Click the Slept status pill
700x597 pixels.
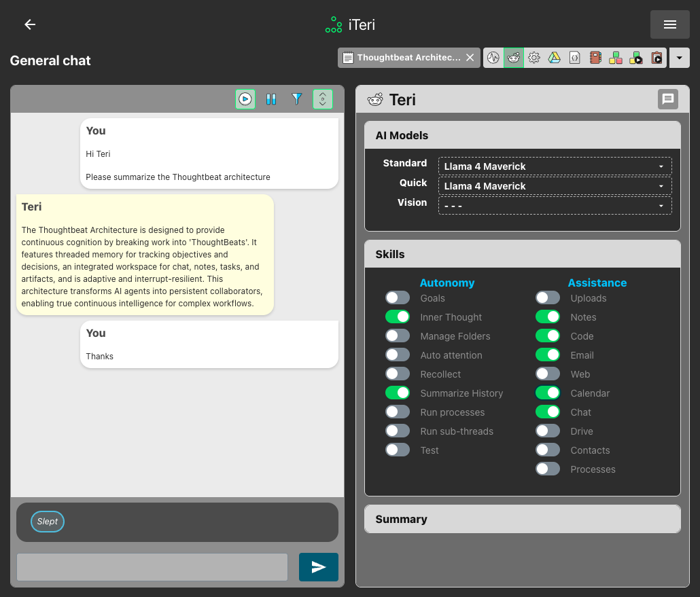point(47,522)
